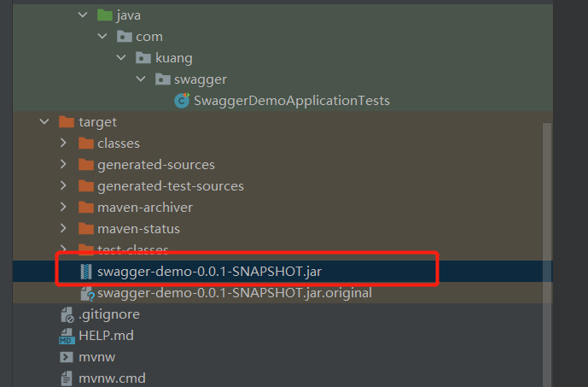This screenshot has width=588, height=387.
Task: Click the swagger package icon
Action: point(163,79)
